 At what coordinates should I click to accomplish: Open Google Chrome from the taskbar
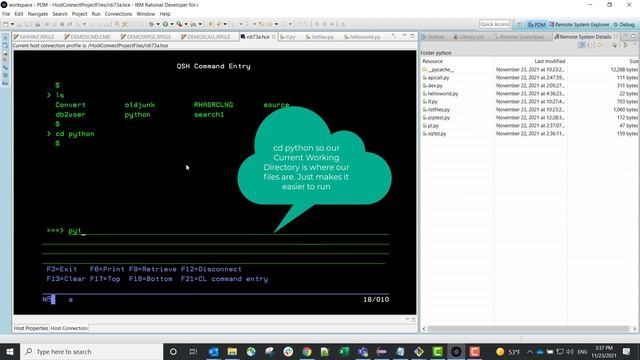point(307,351)
